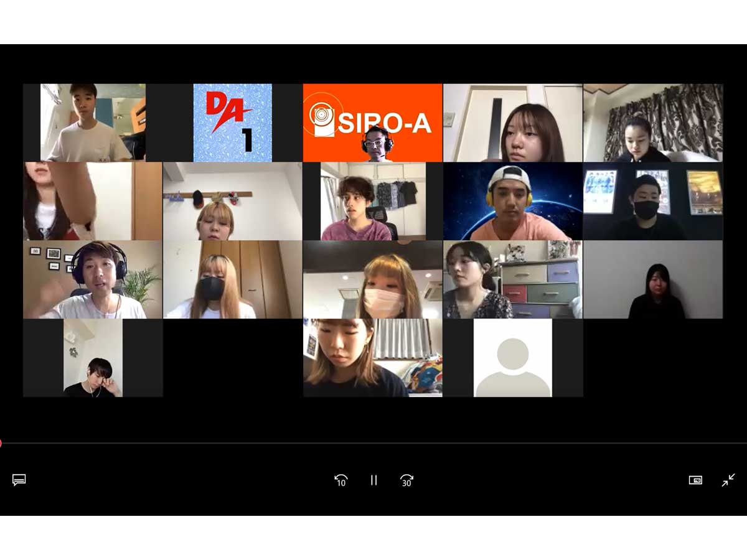Skip back 10 seconds

341,480
